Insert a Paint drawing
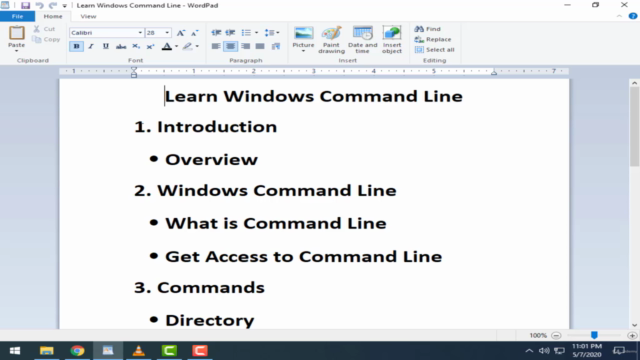 pyautogui.click(x=331, y=40)
